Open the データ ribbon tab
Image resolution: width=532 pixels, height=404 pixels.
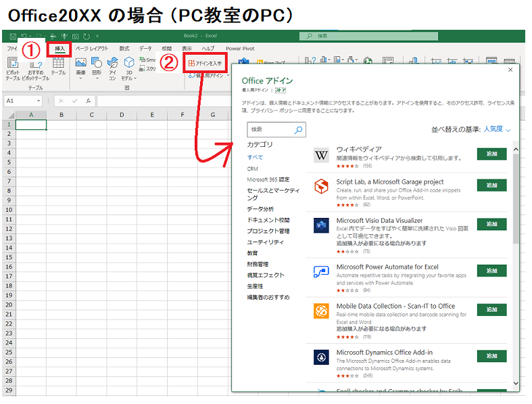click(x=145, y=49)
